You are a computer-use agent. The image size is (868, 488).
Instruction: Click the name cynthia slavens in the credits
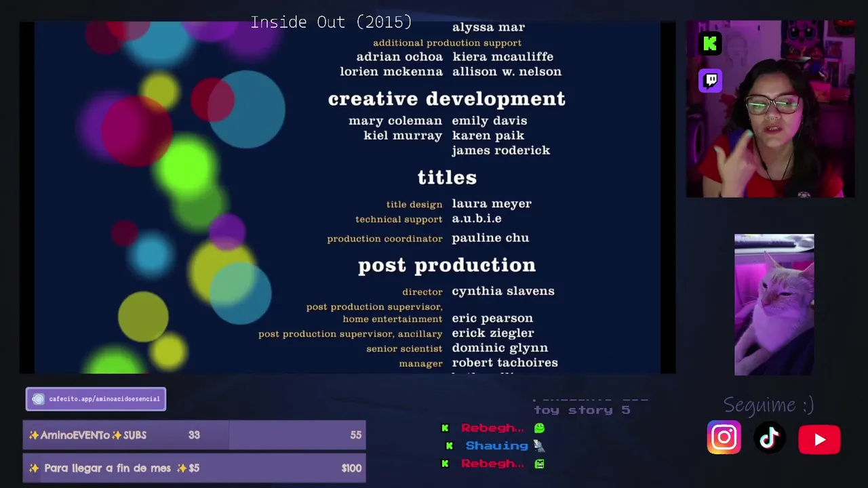click(x=503, y=291)
